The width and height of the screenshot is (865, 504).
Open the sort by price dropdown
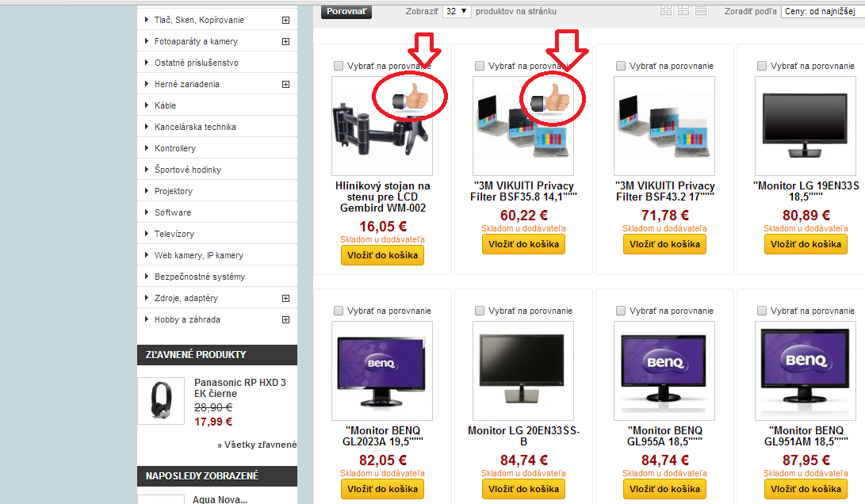point(821,11)
